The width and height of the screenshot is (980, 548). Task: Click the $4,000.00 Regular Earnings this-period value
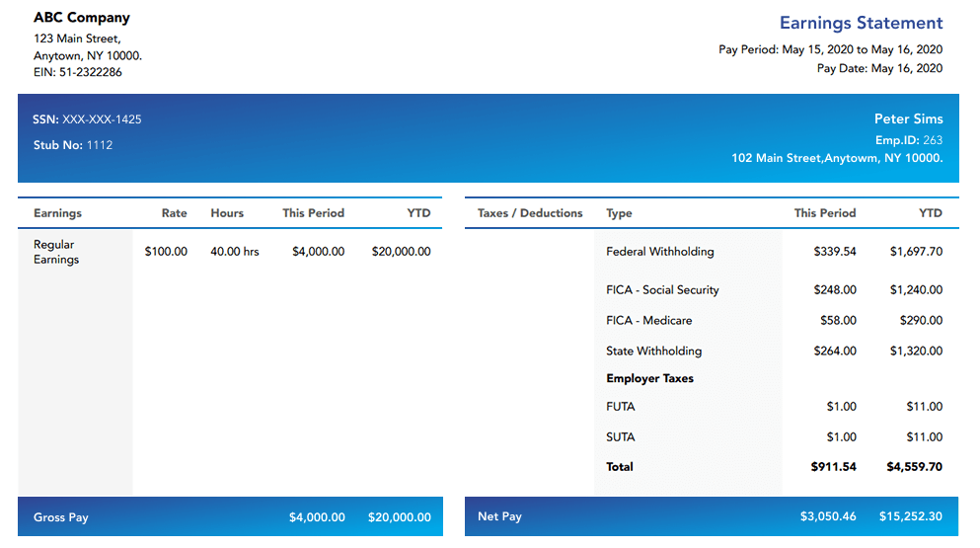[x=318, y=252]
